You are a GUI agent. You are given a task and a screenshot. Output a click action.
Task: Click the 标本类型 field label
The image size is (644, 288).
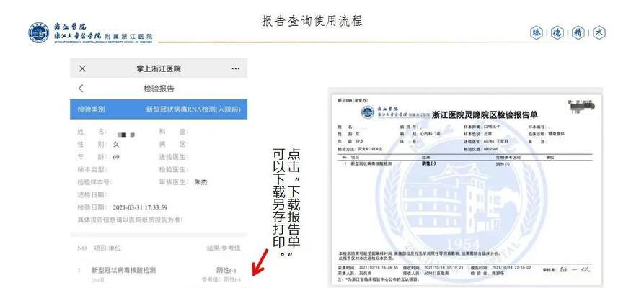[x=92, y=169]
